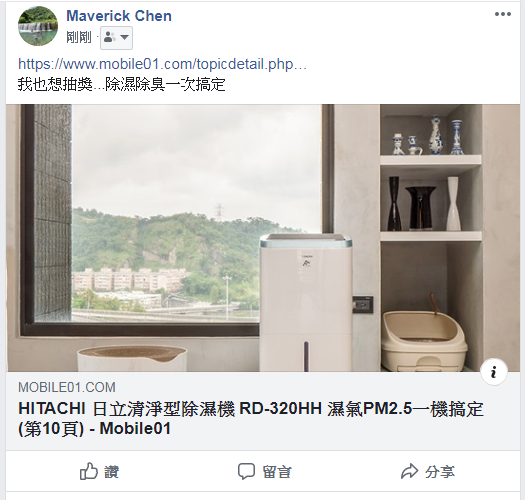Click the MOBILE01.COM source domain label
Screen dimensions: 525x500
pyautogui.click(x=67, y=387)
